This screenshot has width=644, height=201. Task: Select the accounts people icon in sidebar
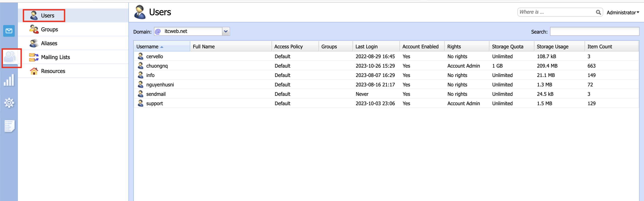point(11,58)
